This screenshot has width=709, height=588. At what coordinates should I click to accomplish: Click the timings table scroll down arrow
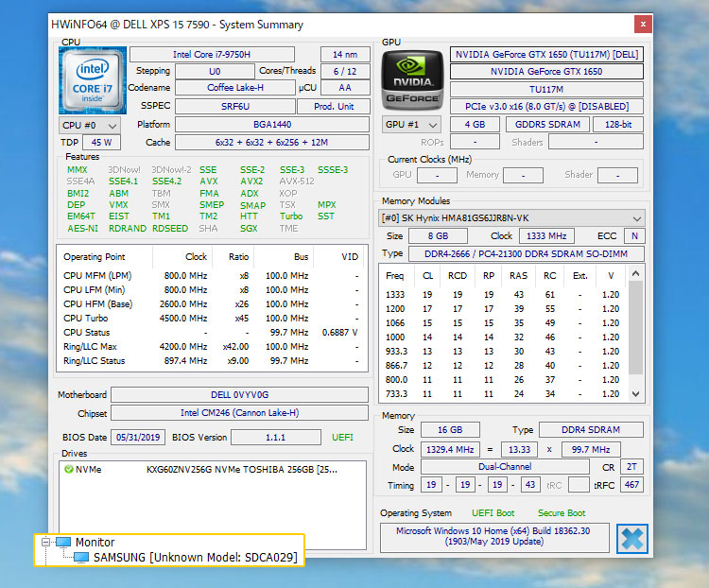point(636,394)
